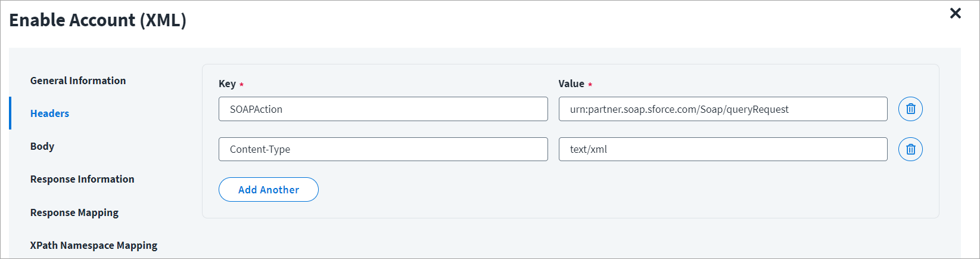This screenshot has width=980, height=259.
Task: Close the Enable Account dialog
Action: pos(955,13)
